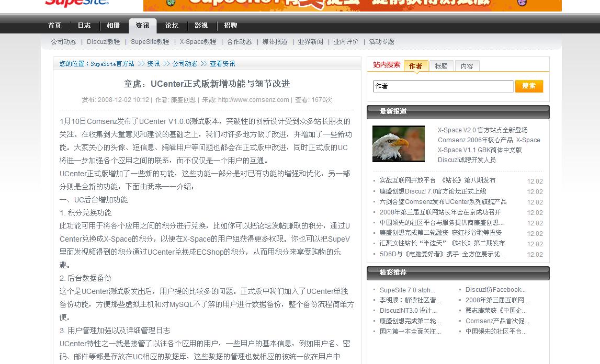
Task: Open 六剑合璧Comsenz发布UCenter系列旗舰产品 article
Action: (443, 202)
